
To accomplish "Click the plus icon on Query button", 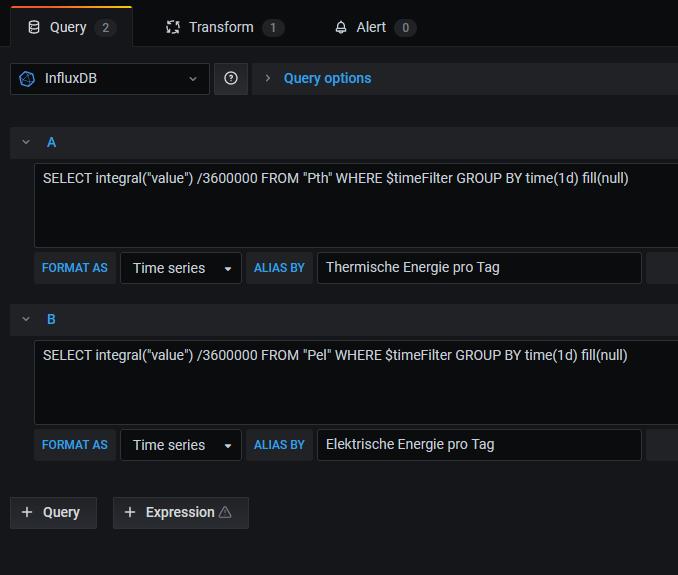I will (x=27, y=512).
